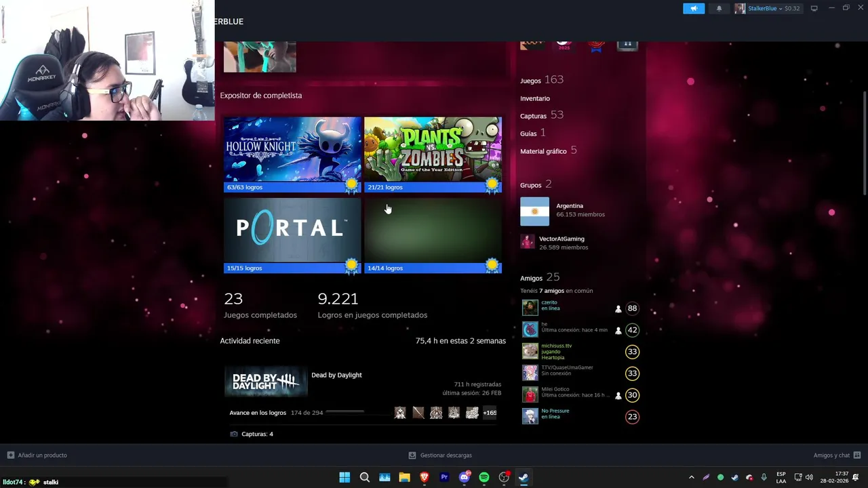
Task: Open Hollow Knight completionist showcase tile
Action: [x=292, y=155]
